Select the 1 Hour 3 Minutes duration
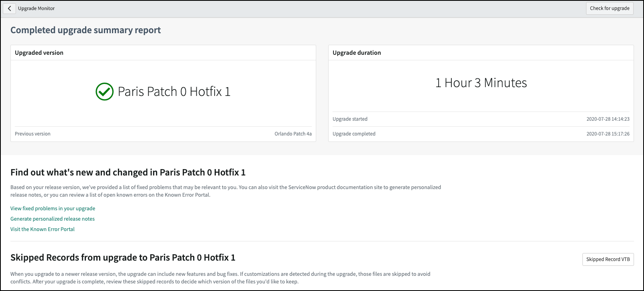 pyautogui.click(x=481, y=83)
